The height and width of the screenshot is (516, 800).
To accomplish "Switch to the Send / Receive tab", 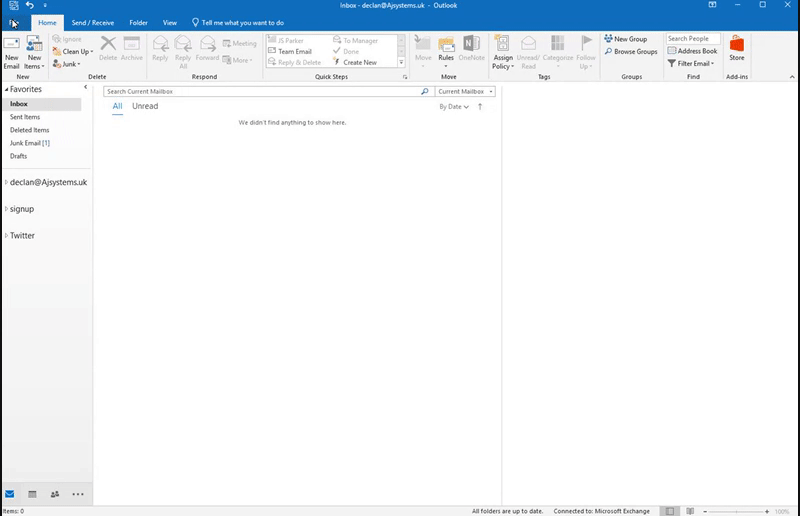I will pos(93,23).
